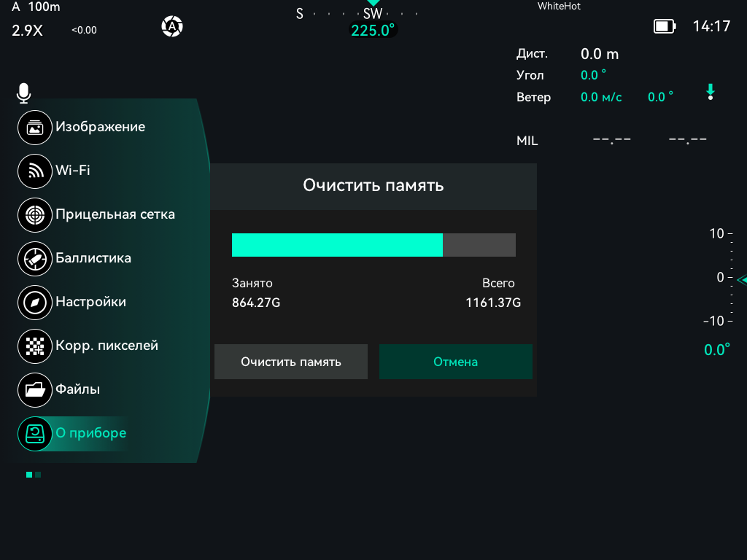Image resolution: width=747 pixels, height=560 pixels.
Task: Choose О приборе menu entry
Action: pyautogui.click(x=91, y=433)
